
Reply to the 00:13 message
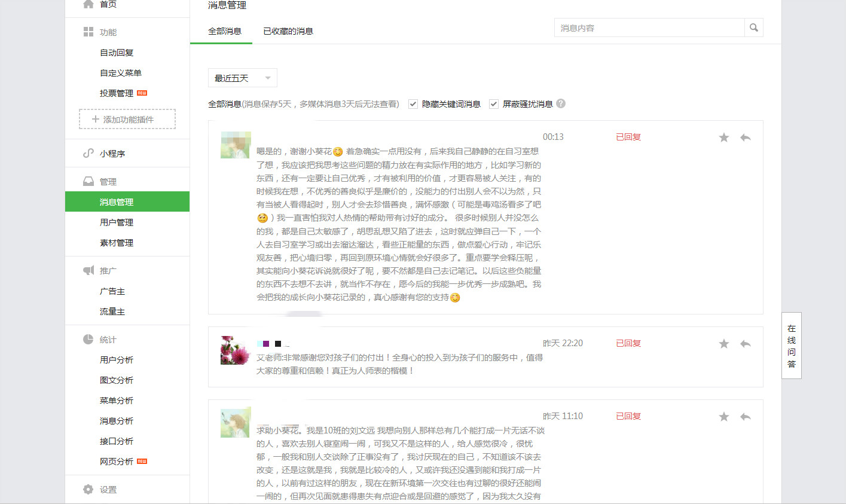click(745, 138)
